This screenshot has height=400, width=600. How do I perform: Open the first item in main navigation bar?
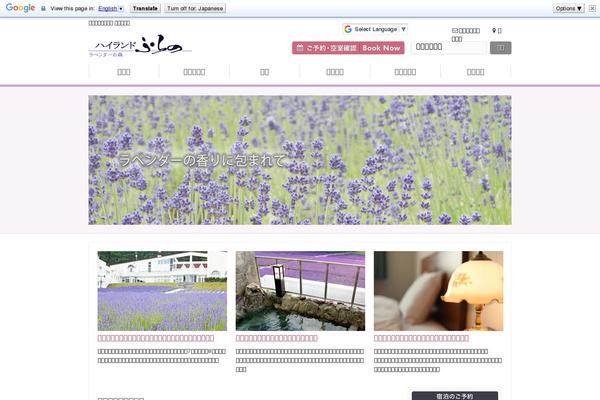click(124, 72)
